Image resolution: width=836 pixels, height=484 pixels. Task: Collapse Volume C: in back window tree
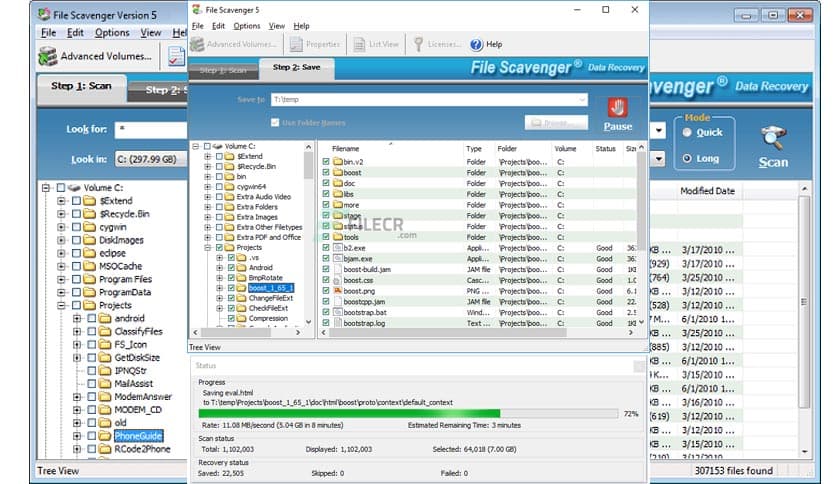click(x=46, y=188)
